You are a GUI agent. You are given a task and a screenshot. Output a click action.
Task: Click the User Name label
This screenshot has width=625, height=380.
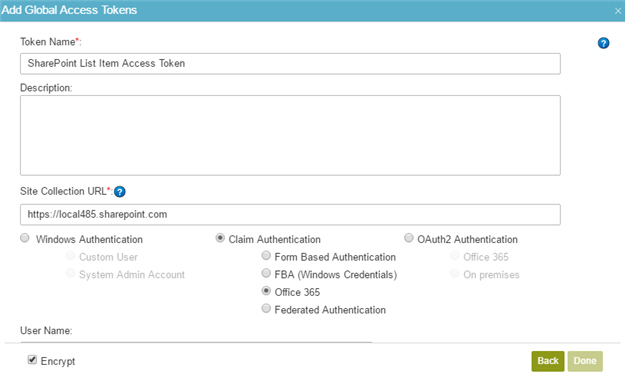46,331
